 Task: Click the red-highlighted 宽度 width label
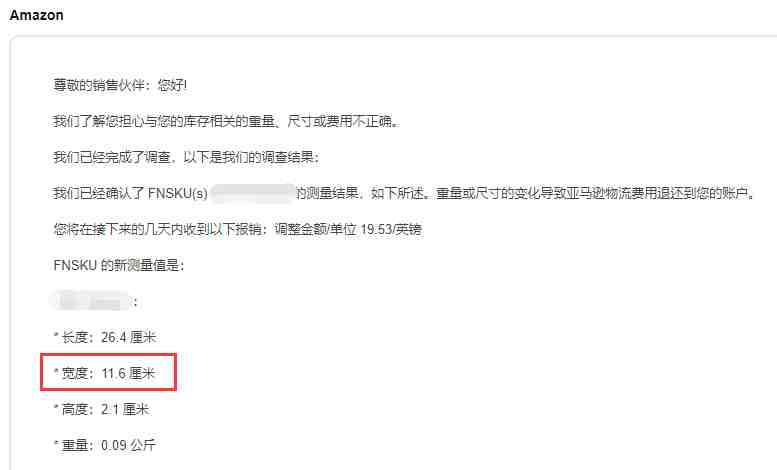click(x=75, y=373)
